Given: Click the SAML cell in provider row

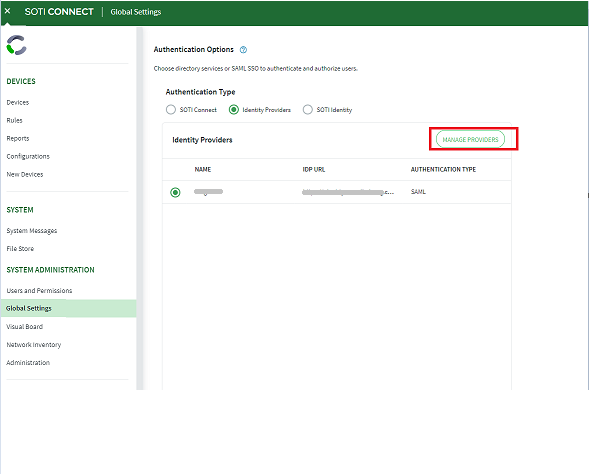Looking at the screenshot, I should (x=418, y=192).
